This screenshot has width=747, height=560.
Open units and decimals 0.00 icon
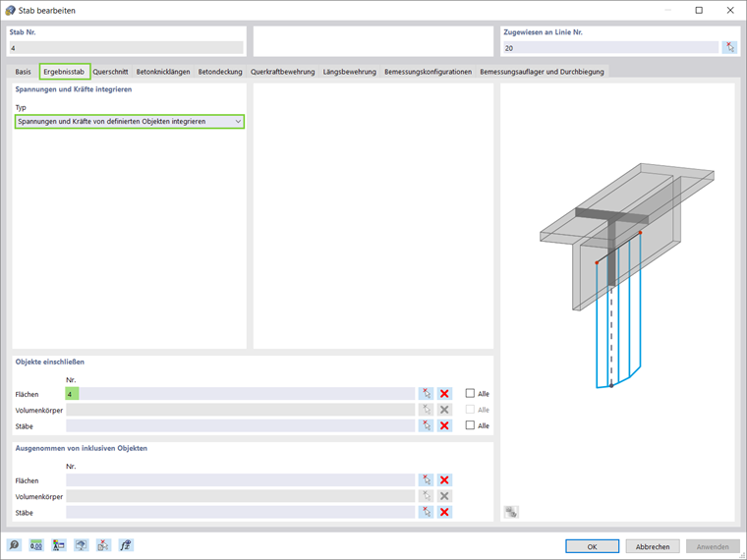[x=36, y=545]
